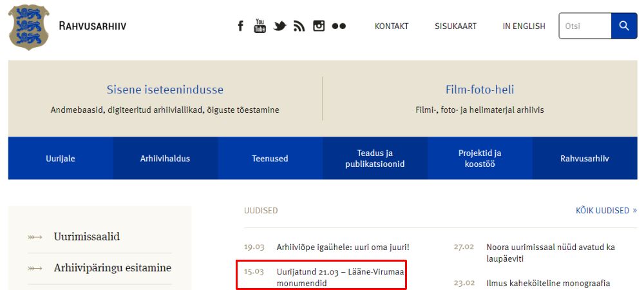The height and width of the screenshot is (290, 644).
Task: Open the Kontakt page link
Action: [392, 26]
